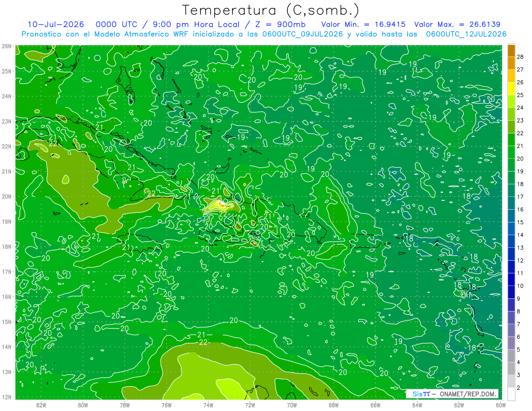
Task: Click the 13N latitude axis label
Action: tap(6, 372)
